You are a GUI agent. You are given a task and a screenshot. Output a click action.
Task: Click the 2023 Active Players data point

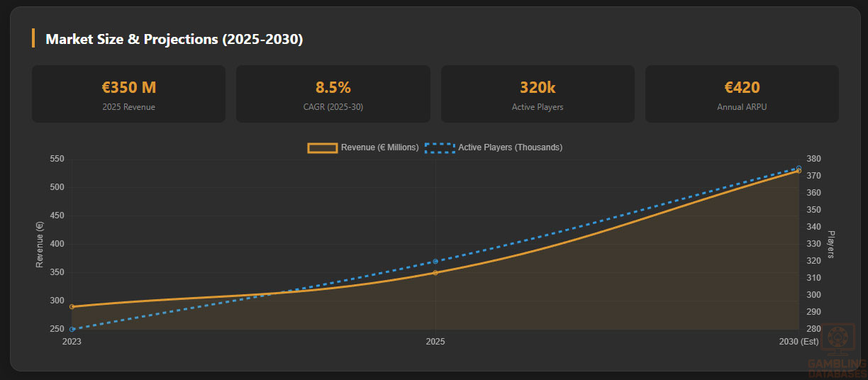pyautogui.click(x=72, y=329)
